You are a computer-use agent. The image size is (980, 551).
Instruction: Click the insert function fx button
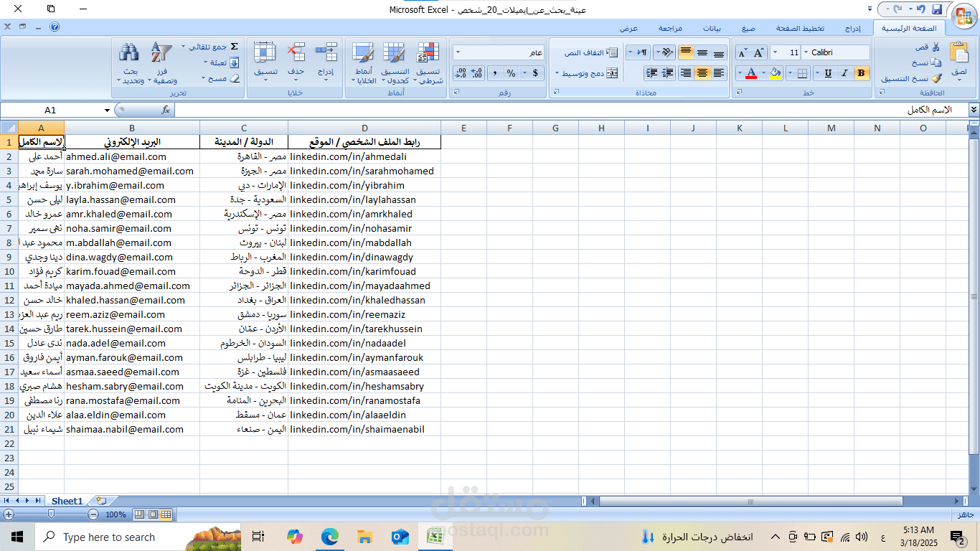(166, 110)
